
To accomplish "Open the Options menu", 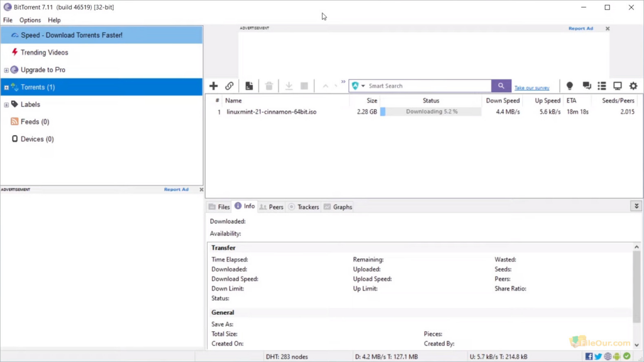I will click(30, 19).
